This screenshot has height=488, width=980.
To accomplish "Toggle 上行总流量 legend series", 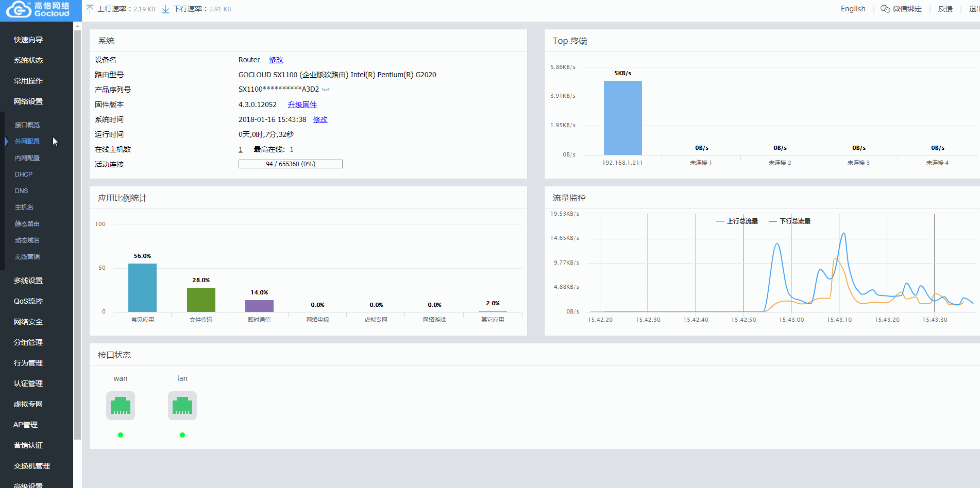I will tap(737, 221).
